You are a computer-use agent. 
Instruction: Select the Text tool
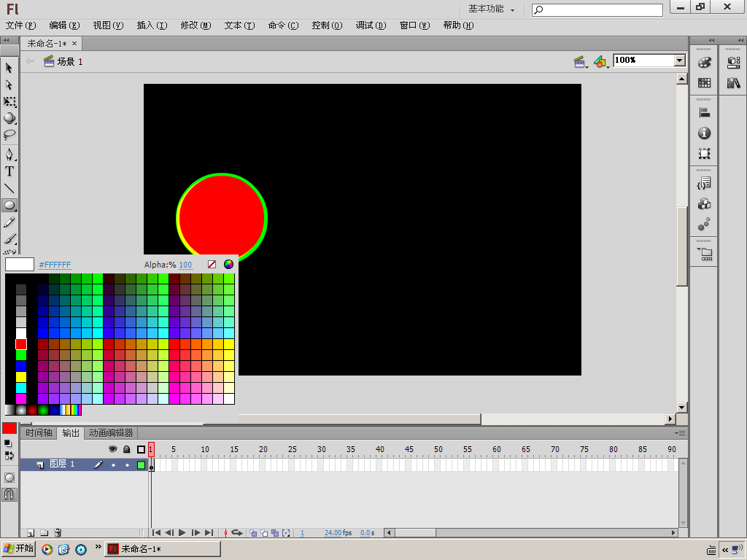tap(9, 171)
